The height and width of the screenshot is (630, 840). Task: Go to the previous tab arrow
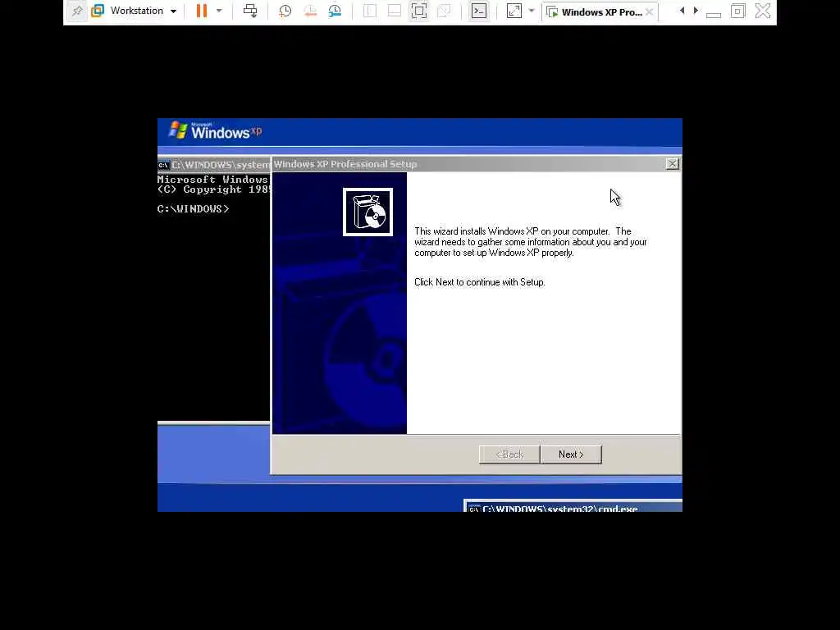click(682, 11)
